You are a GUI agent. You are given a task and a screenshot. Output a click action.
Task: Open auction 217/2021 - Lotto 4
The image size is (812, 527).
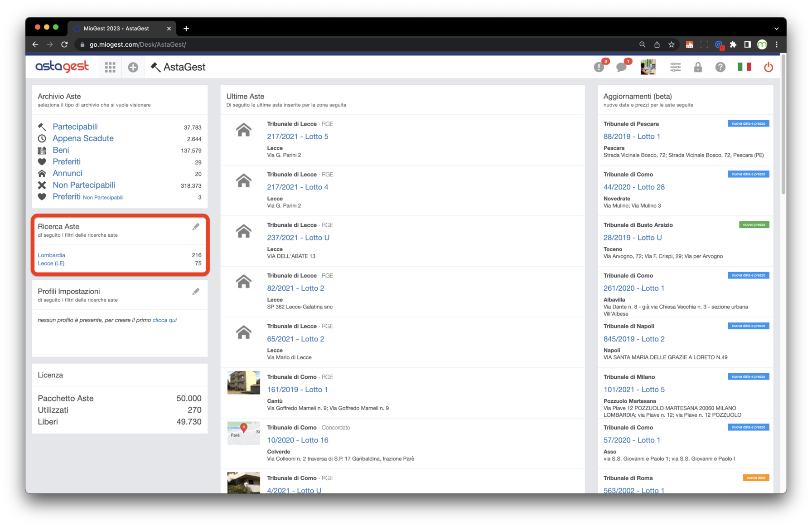(298, 187)
